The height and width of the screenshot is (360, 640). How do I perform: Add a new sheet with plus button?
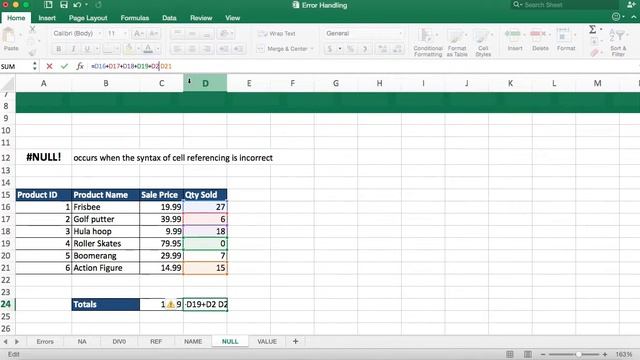click(x=296, y=341)
